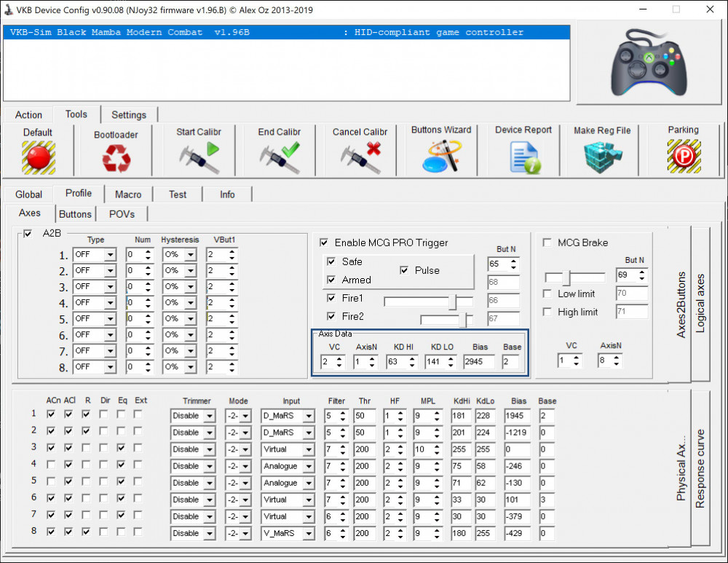Open Type dropdown for A2B row 1
Image resolution: width=728 pixels, height=563 pixels.
click(x=109, y=255)
